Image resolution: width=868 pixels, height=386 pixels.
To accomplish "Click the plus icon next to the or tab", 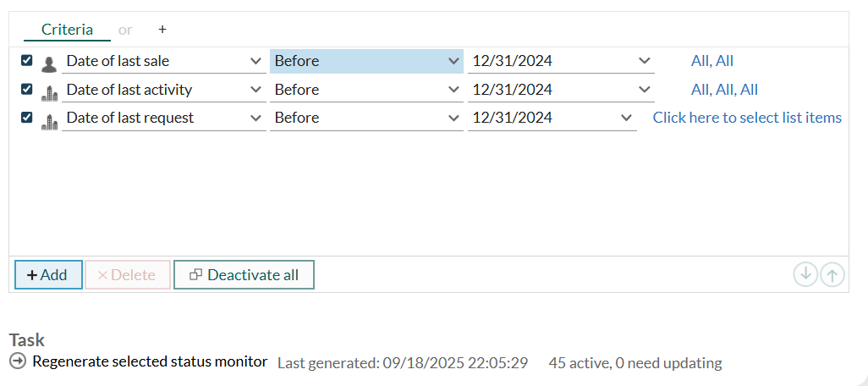I will point(162,30).
